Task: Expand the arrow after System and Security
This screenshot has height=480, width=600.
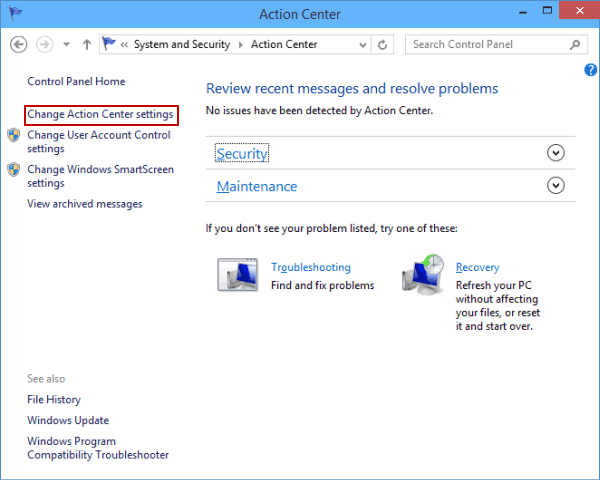Action: pyautogui.click(x=241, y=45)
